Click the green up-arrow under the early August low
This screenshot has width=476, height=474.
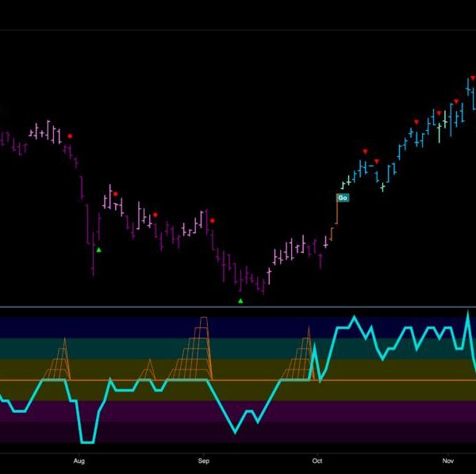98,250
